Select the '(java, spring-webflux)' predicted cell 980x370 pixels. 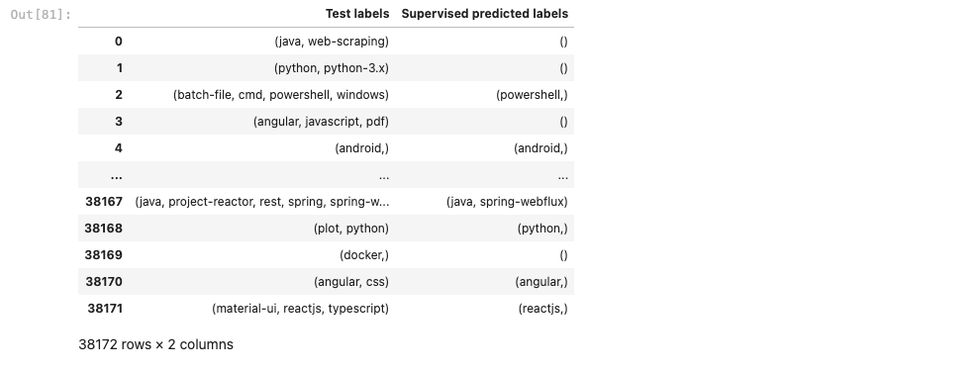coord(507,201)
